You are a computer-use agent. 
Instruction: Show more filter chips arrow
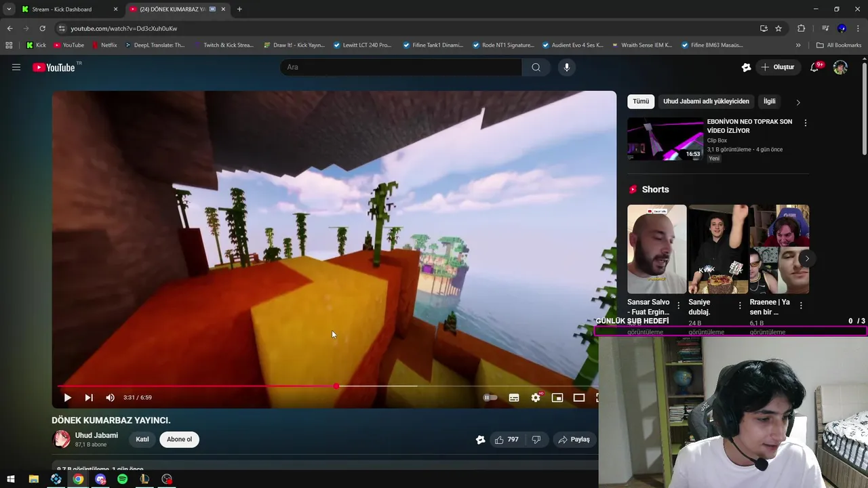coord(798,102)
